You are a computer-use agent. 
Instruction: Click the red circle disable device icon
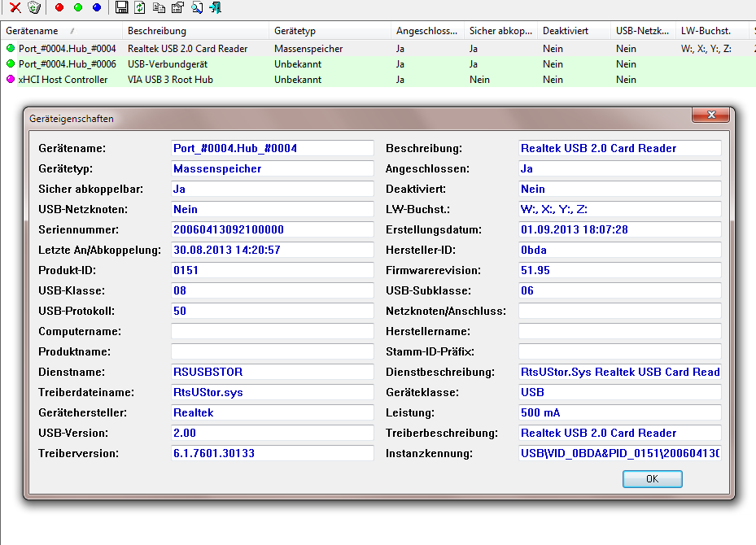59,7
